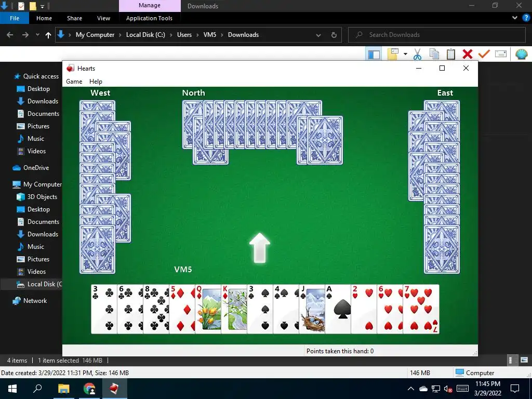The image size is (532, 399).
Task: Click the blue shell icon
Action: point(522,54)
